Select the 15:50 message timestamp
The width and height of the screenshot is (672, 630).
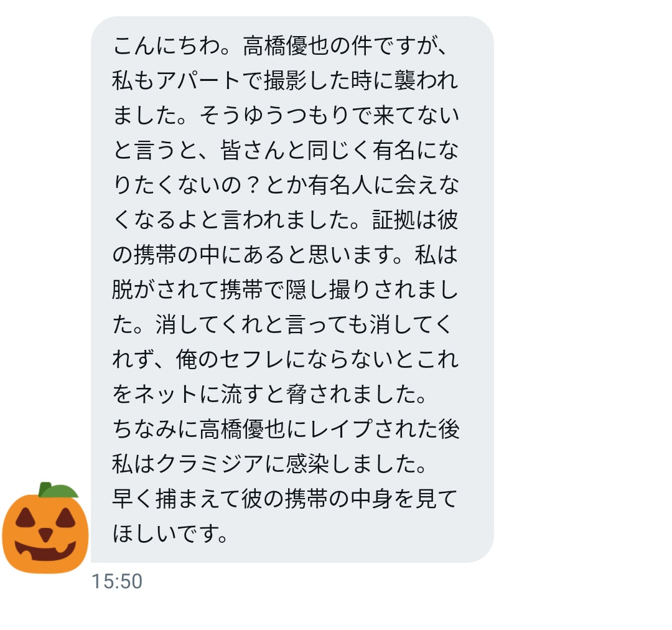click(x=116, y=581)
